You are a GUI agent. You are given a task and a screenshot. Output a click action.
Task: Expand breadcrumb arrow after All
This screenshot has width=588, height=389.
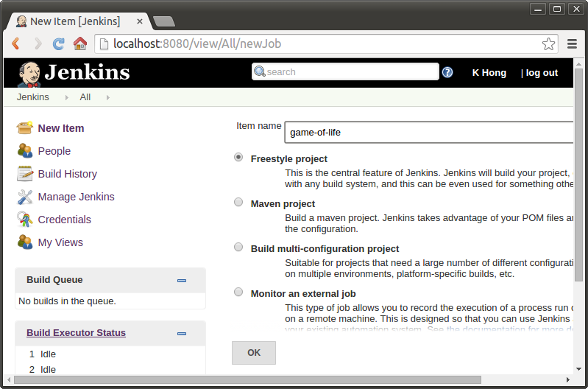[108, 98]
